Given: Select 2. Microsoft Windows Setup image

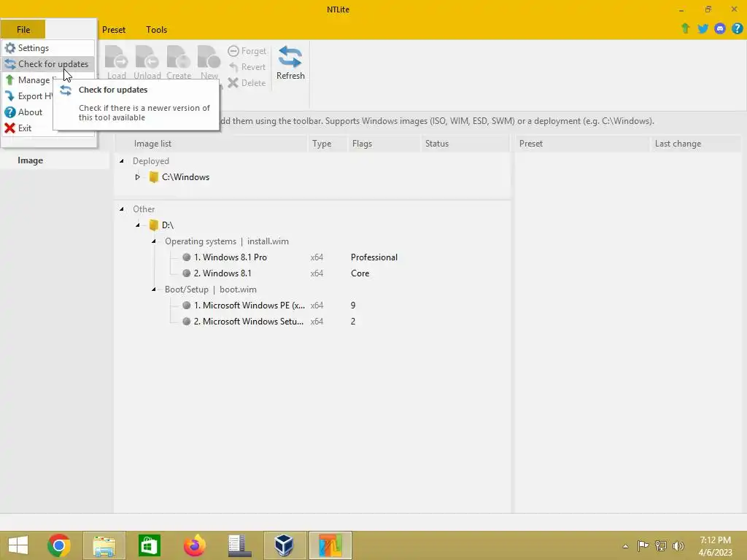Looking at the screenshot, I should click(248, 322).
